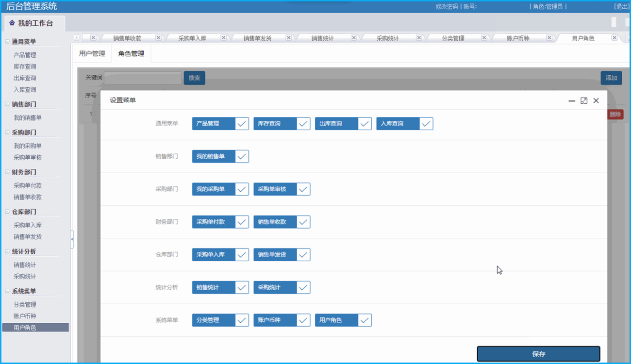Screen dimensions: 631x364
Task: Open 库存查询 in the sidebar
Action: (x=25, y=66)
